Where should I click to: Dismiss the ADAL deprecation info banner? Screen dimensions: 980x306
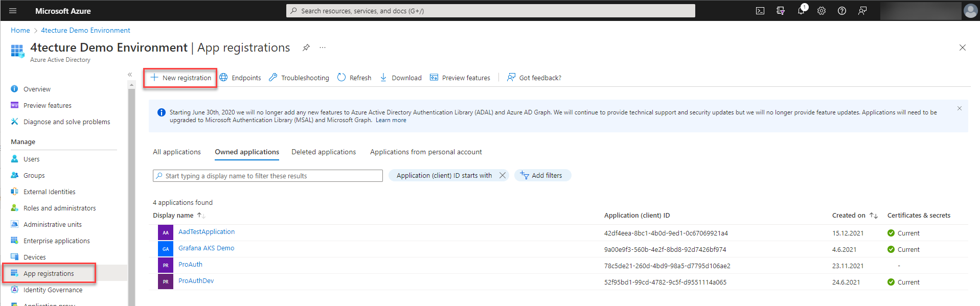960,108
